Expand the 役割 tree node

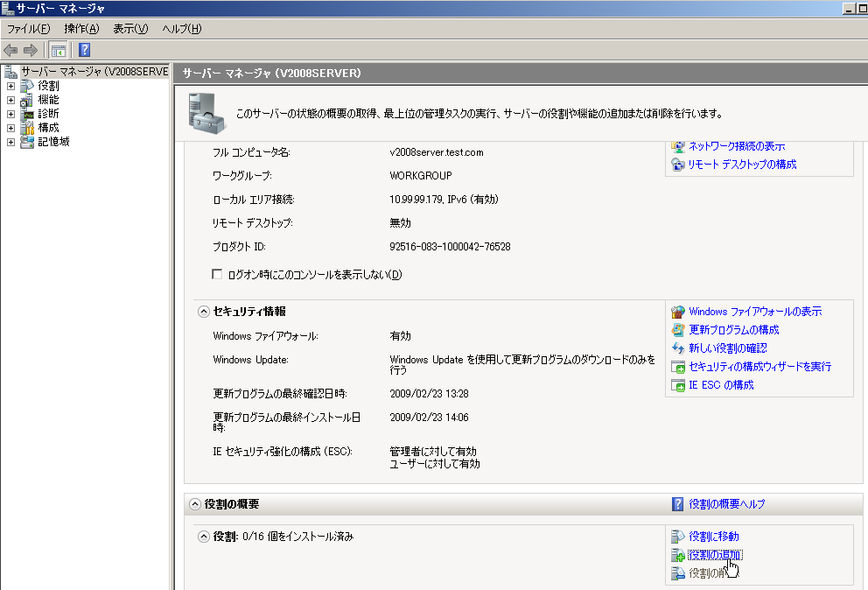click(x=10, y=86)
